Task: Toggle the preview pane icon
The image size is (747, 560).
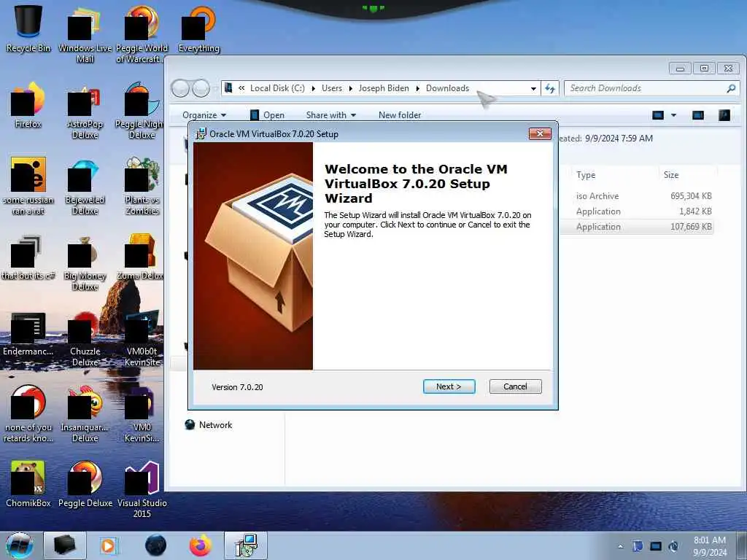Action: [698, 114]
